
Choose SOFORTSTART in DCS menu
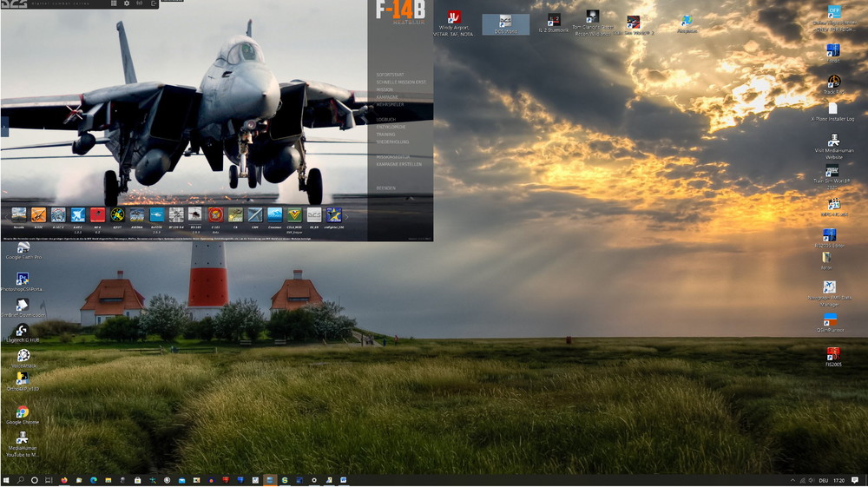pyautogui.click(x=391, y=75)
